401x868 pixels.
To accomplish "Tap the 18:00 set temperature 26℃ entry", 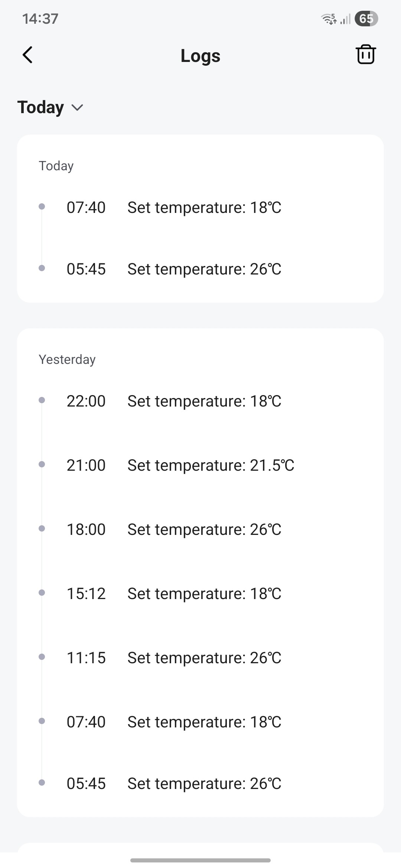I will [x=174, y=529].
